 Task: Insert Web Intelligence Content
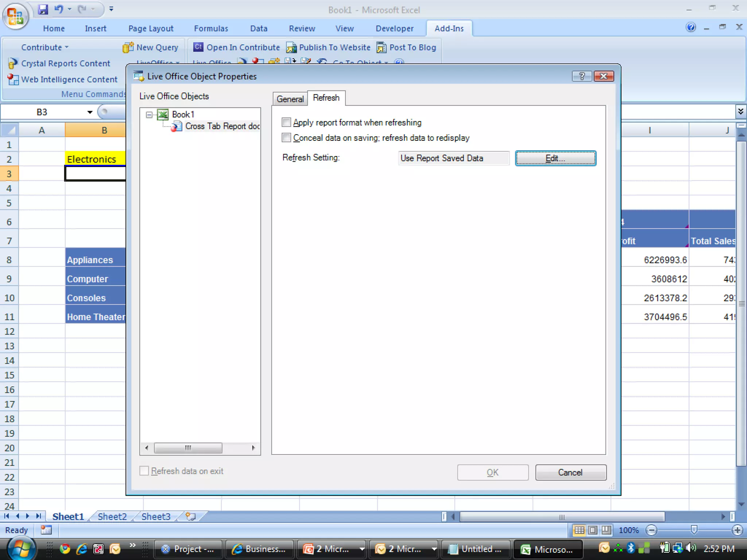(x=63, y=79)
